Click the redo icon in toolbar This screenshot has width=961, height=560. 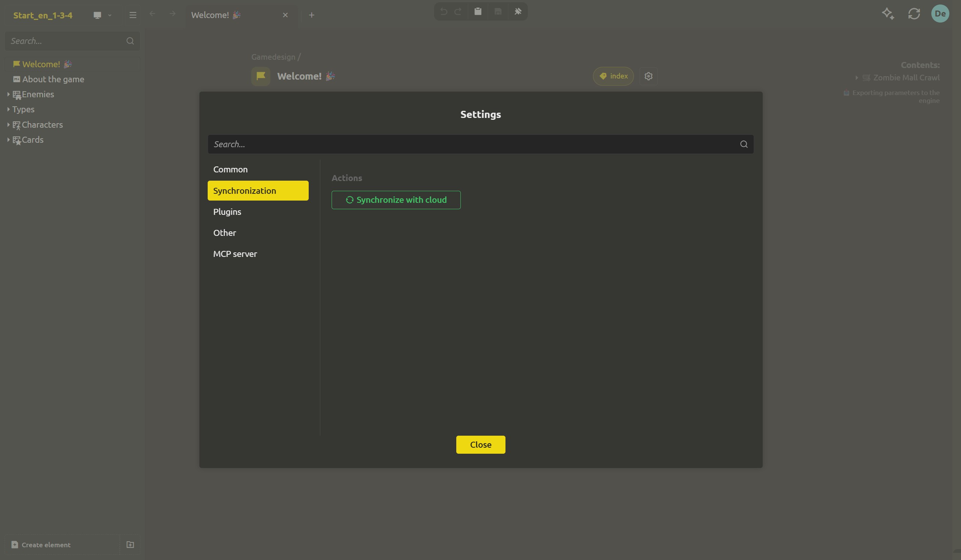(x=458, y=11)
